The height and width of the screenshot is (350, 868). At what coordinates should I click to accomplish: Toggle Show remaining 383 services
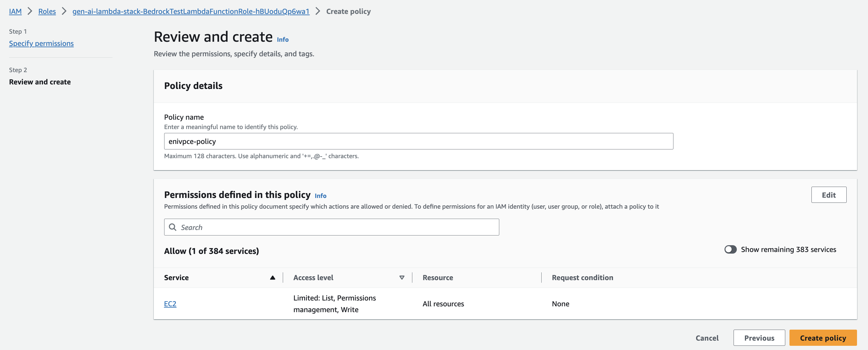click(x=730, y=249)
